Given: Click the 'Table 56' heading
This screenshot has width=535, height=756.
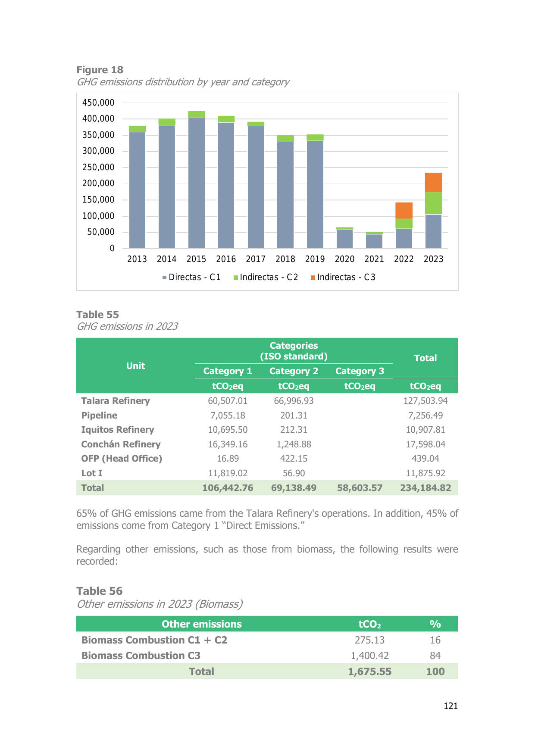Looking at the screenshot, I should tap(99, 591).
